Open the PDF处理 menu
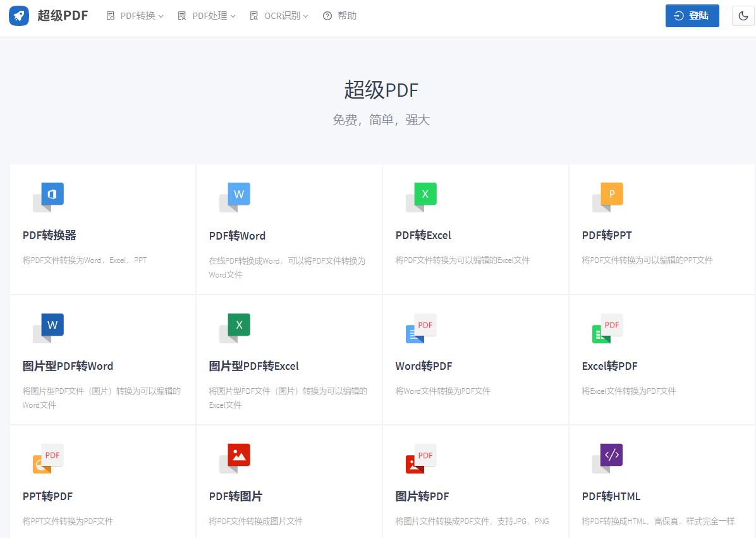 pyautogui.click(x=207, y=16)
